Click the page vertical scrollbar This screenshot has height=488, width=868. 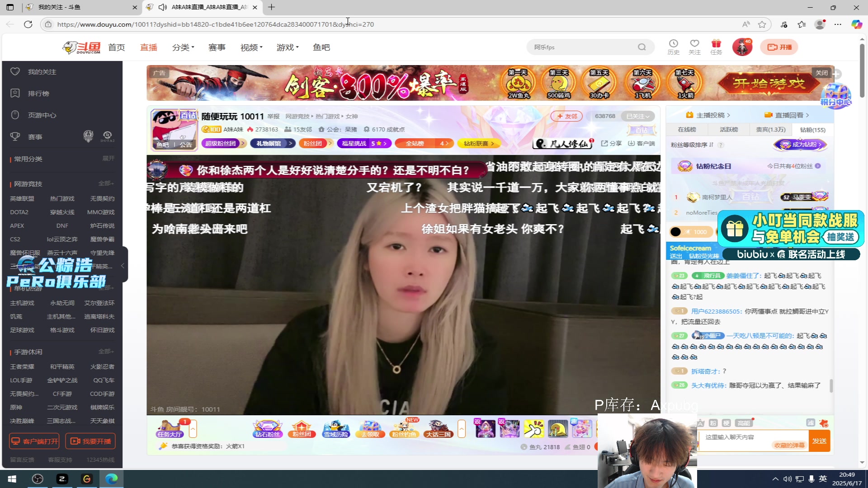tap(862, 70)
